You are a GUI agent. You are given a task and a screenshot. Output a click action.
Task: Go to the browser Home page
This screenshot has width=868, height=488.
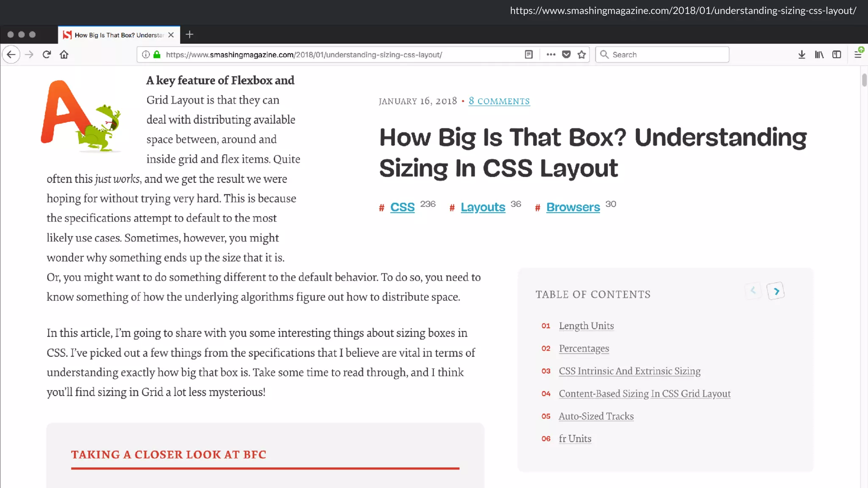coord(64,55)
